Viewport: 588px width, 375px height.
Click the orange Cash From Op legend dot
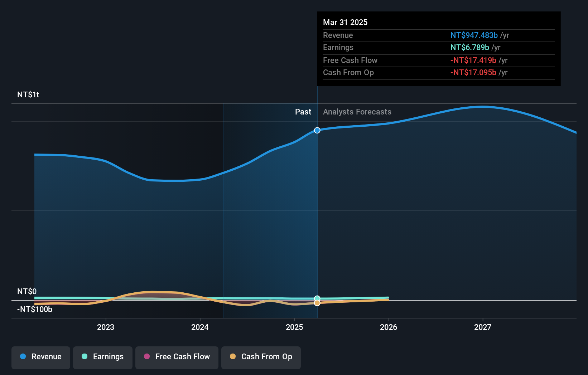(233, 356)
